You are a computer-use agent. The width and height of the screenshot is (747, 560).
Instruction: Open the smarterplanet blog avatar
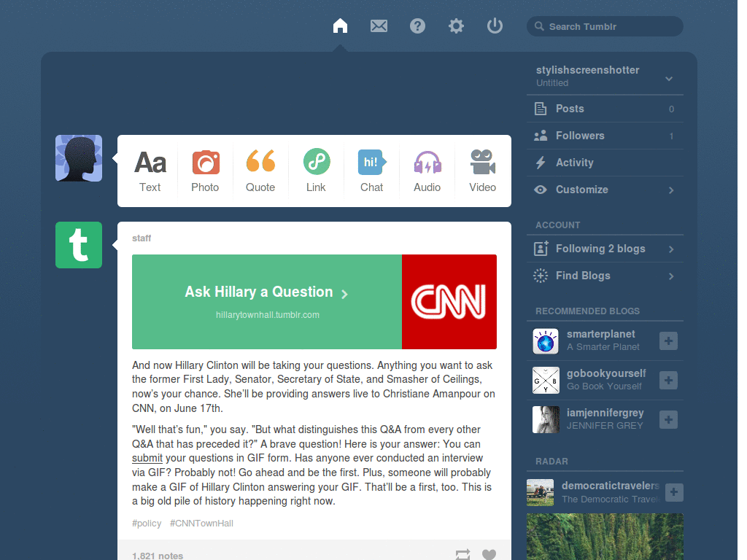tap(546, 341)
